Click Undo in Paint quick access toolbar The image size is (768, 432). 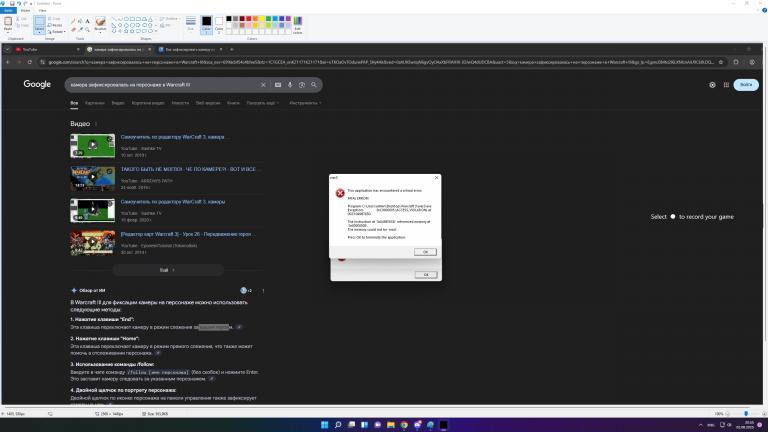tap(19, 3)
